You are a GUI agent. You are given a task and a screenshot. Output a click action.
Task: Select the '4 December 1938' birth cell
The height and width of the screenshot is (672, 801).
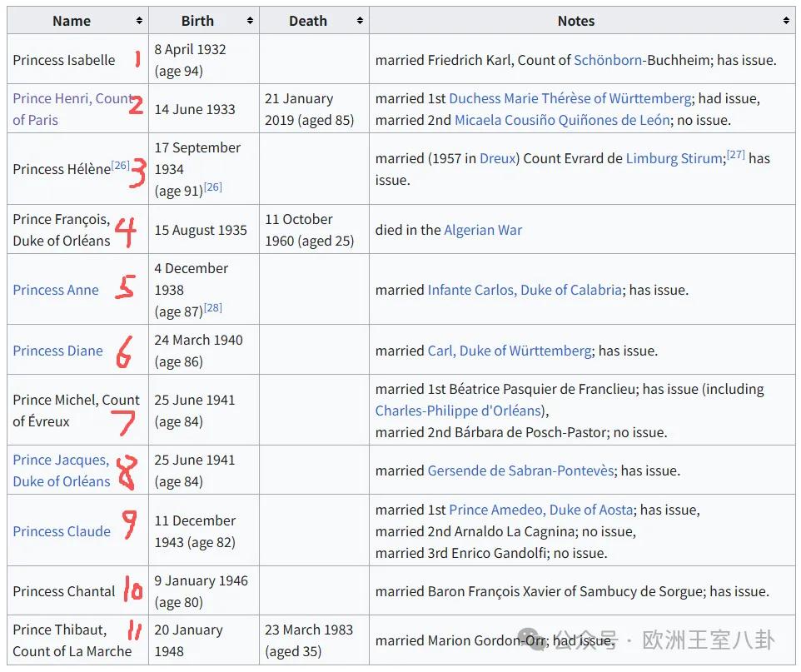pos(204,290)
